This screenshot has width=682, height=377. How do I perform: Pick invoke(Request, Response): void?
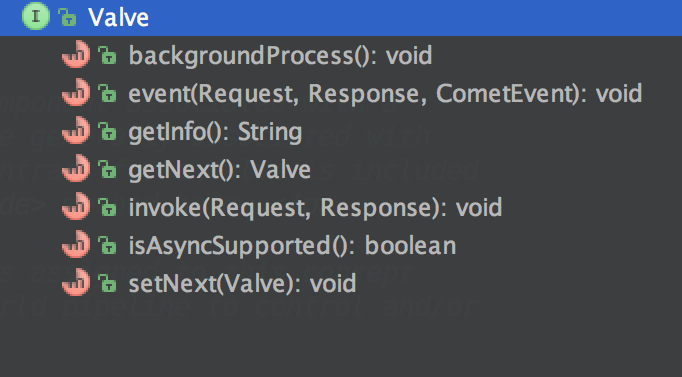[x=315, y=208]
